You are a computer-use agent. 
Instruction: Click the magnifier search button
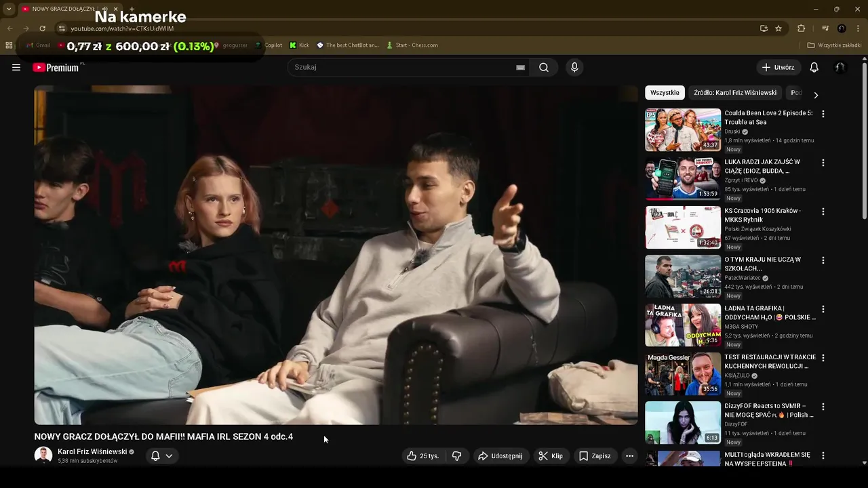[x=544, y=67]
